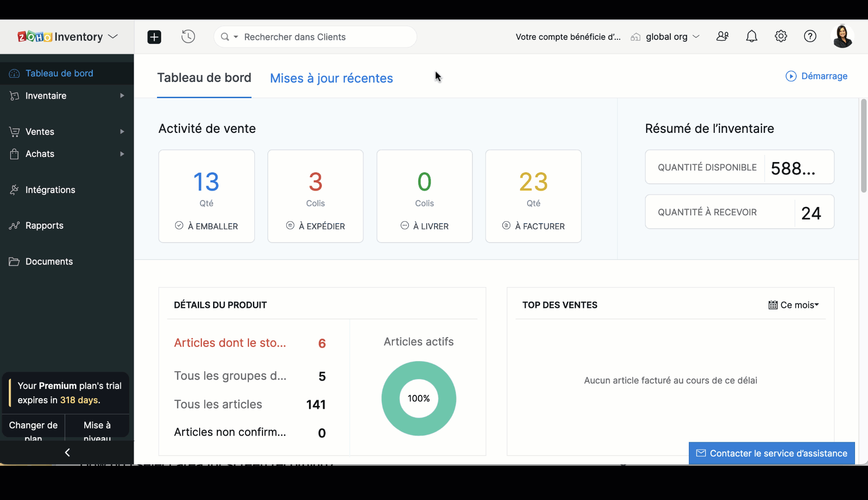Screen dimensions: 868x500
Task: Click the Inventaire sidebar icon
Action: 14,96
